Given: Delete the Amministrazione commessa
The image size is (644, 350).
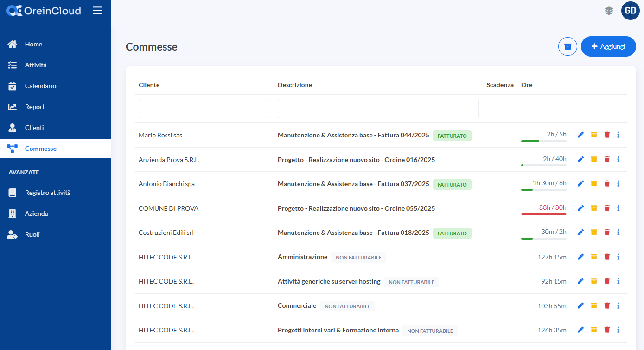Looking at the screenshot, I should tap(607, 257).
